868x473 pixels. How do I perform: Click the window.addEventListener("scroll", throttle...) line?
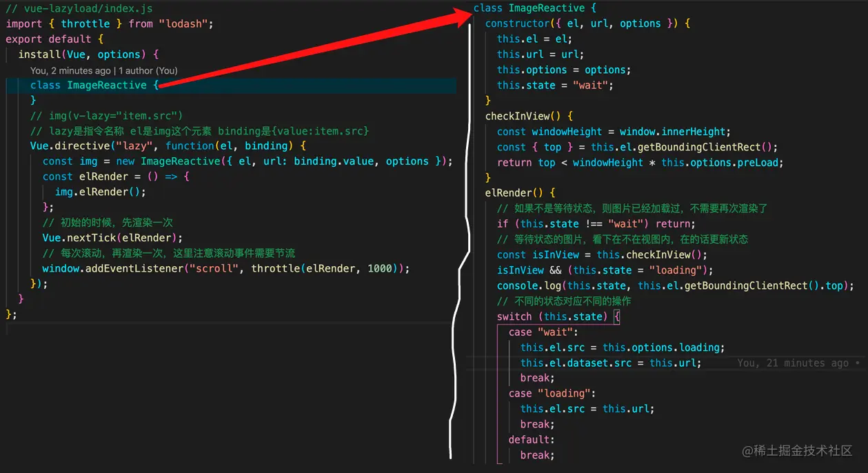click(226, 268)
